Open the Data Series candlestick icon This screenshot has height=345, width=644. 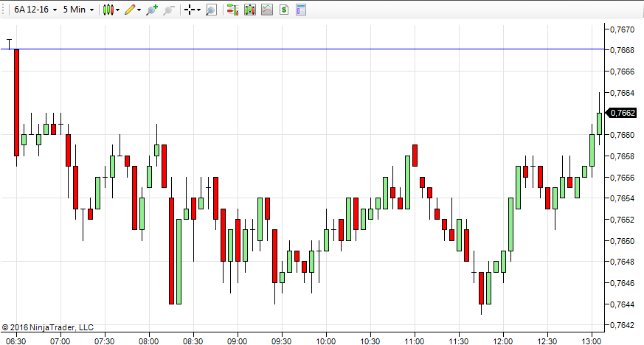tap(250, 10)
